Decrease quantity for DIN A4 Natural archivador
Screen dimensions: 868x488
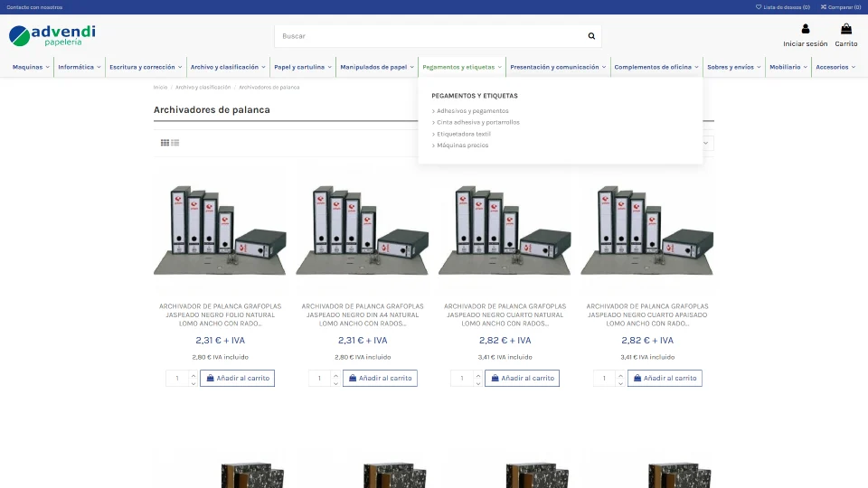pos(335,383)
